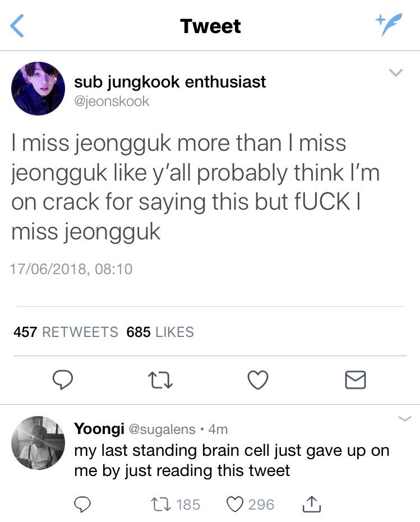Like the main tweet with the heart
The height and width of the screenshot is (522, 420).
tap(258, 380)
